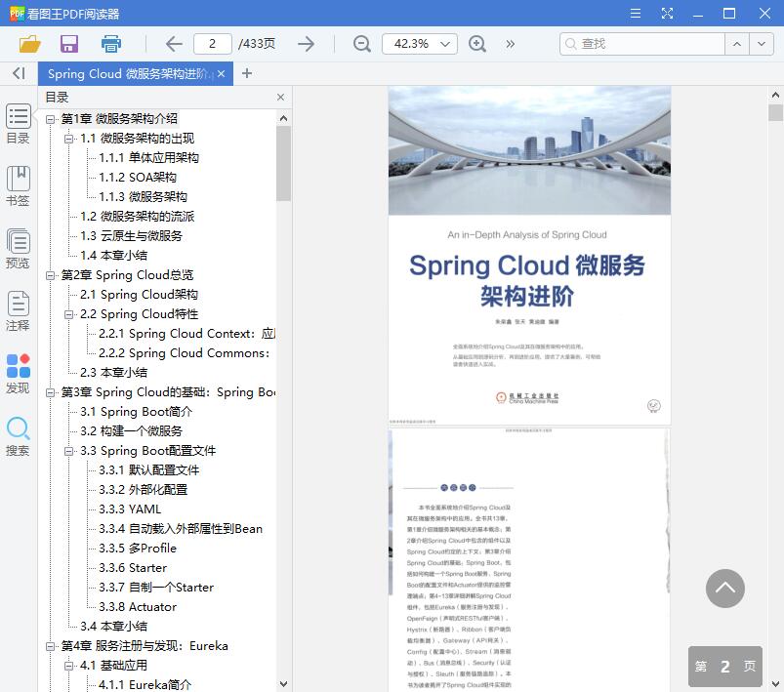Screen dimensions: 784x692
Task: Jump to 4.1.1 Eureka简介
Action: click(x=145, y=684)
